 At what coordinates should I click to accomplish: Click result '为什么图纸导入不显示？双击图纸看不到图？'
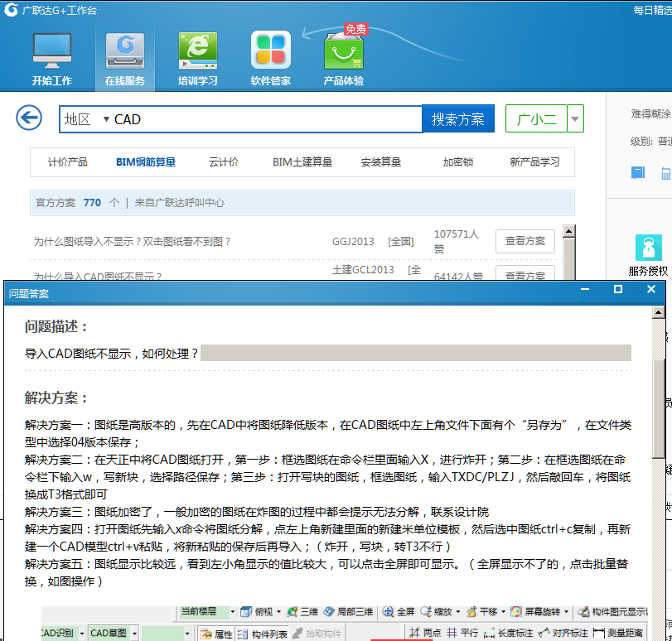pos(133,242)
